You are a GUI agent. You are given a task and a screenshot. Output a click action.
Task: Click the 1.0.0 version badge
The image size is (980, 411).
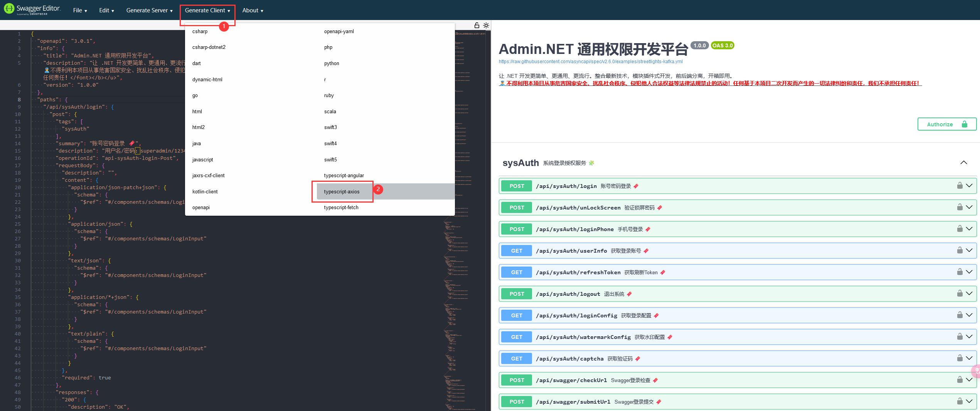(699, 45)
